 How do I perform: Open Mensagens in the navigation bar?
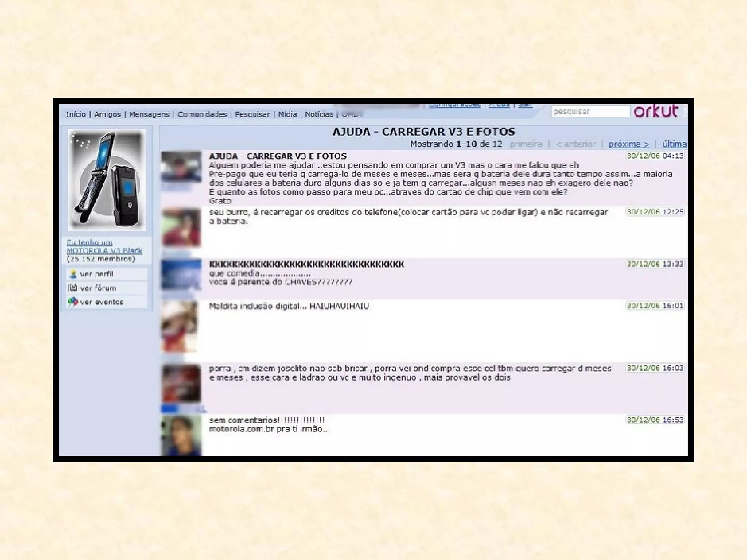tap(149, 114)
